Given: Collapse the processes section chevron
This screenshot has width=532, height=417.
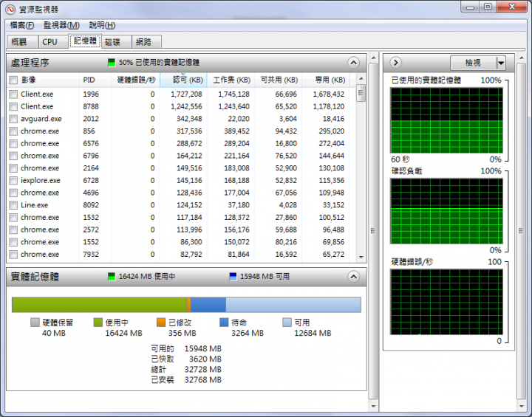Looking at the screenshot, I should [353, 63].
